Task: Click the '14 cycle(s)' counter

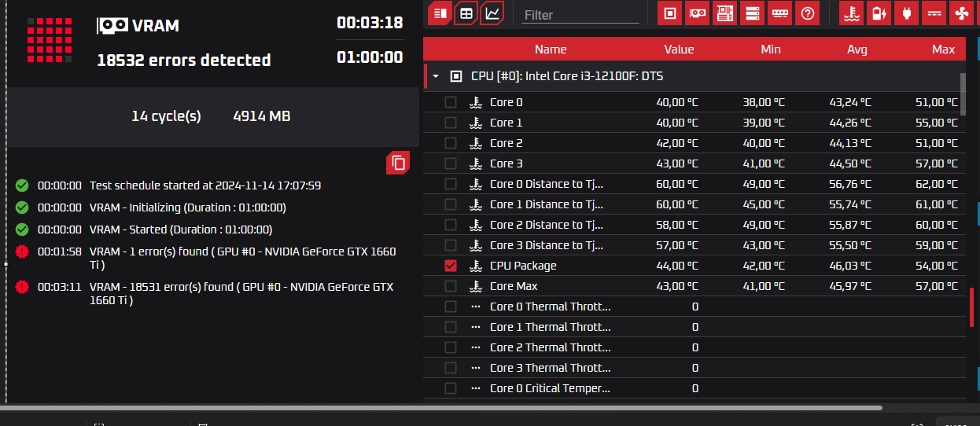Action: (166, 116)
